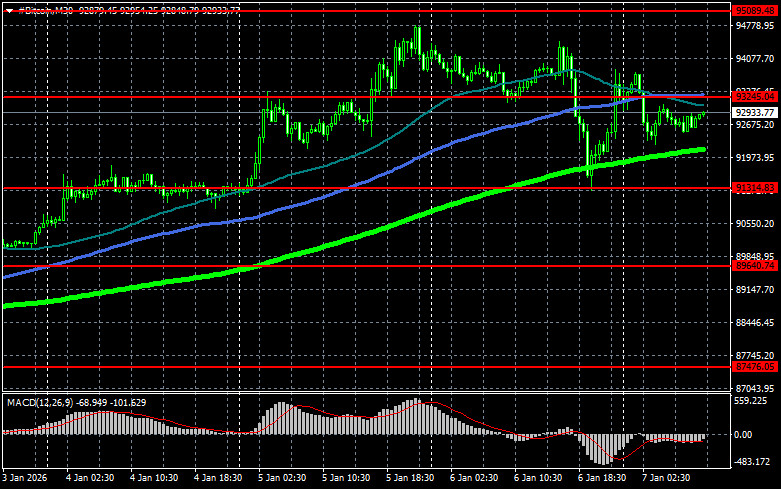Image resolution: width=781 pixels, height=489 pixels.
Task: Click the MACD(12,26,9) indicator label
Action: pos(39,402)
